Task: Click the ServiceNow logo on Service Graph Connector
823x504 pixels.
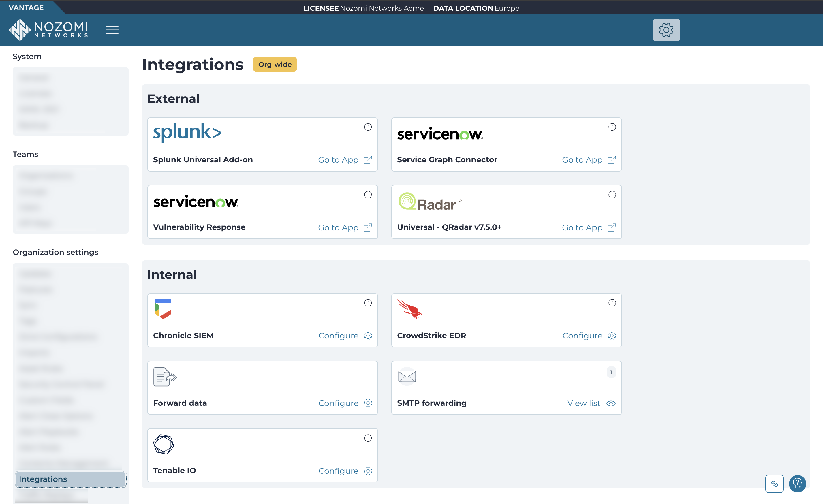Action: 440,133
